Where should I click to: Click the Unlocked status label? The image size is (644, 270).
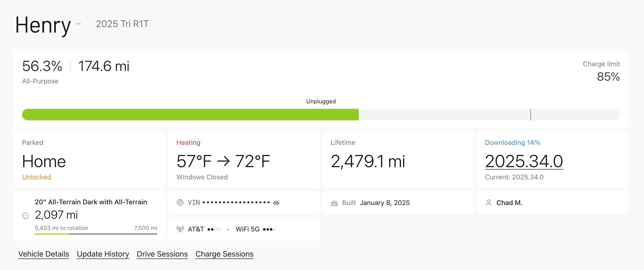tap(36, 177)
